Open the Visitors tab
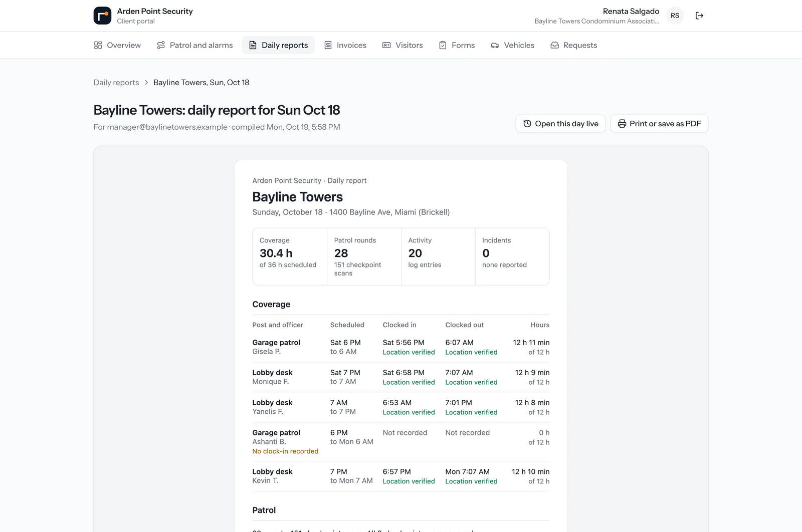Screen dimensions: 802x532 click(403, 45)
